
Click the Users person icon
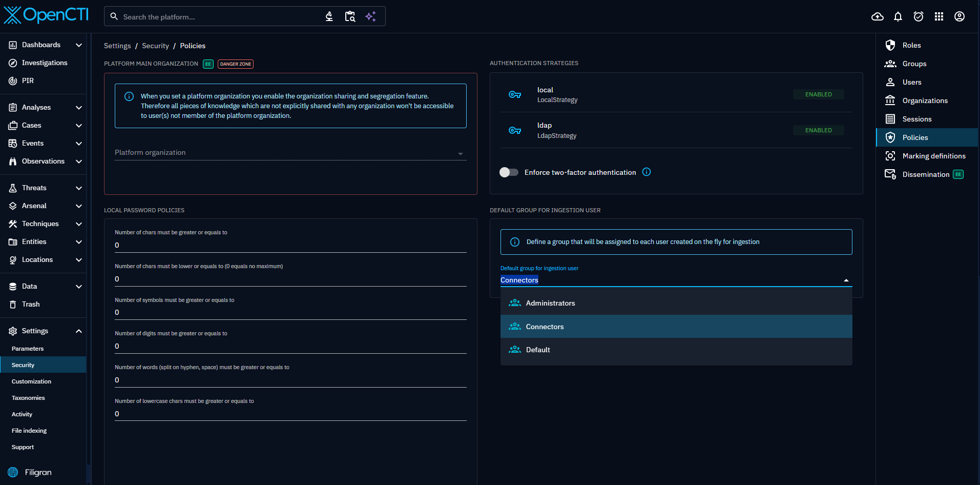[890, 82]
